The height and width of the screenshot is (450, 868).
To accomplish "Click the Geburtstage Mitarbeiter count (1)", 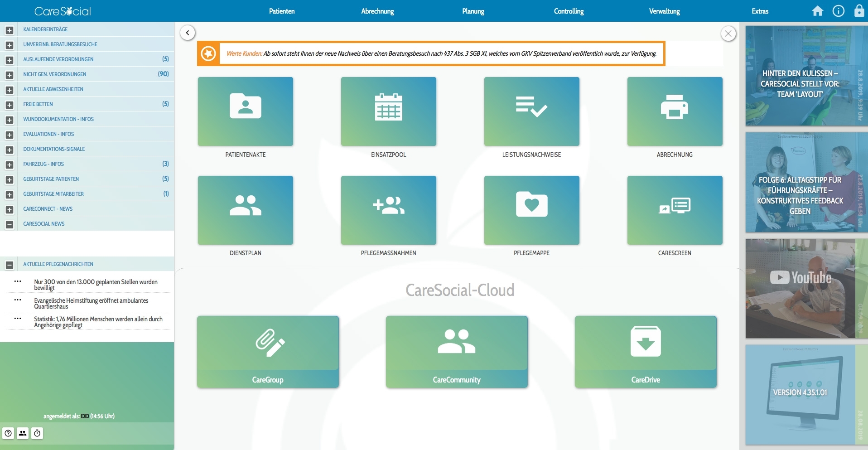I will click(166, 194).
